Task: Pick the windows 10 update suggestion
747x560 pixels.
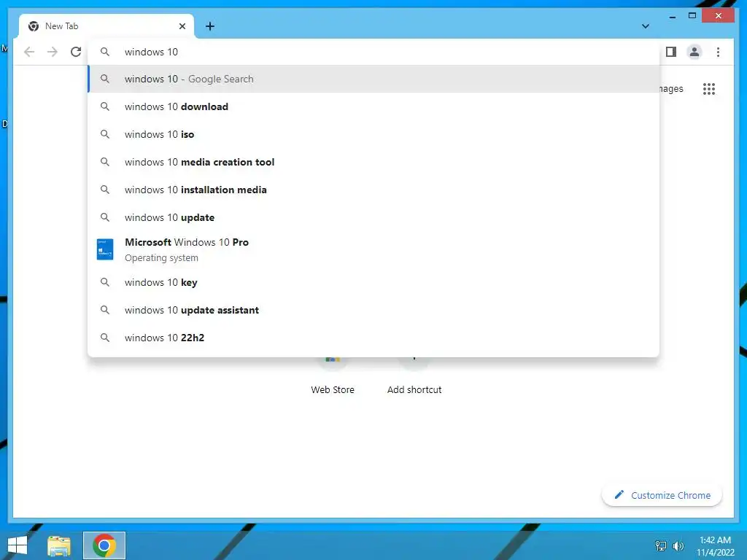Action: coord(373,217)
